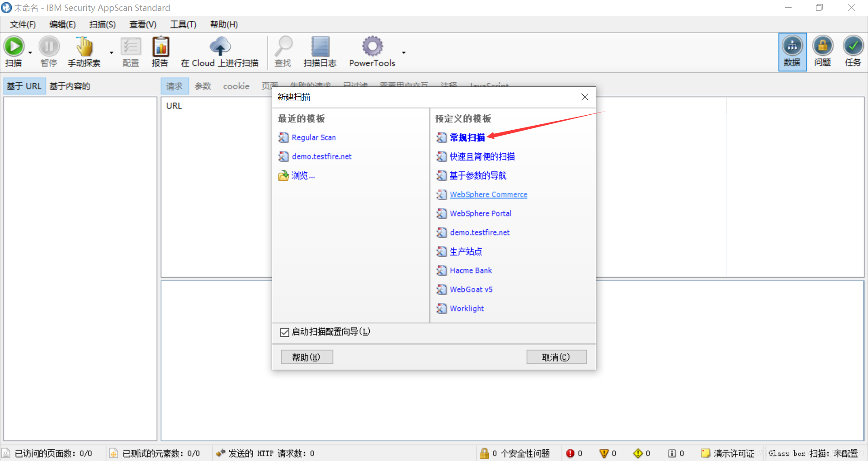Click the 取消(C) button

coord(557,357)
